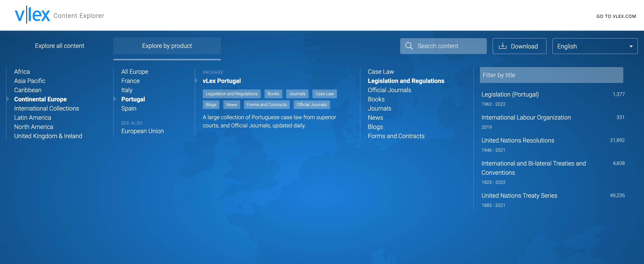Click the Case Law tag
Image resolution: width=644 pixels, height=264 pixels.
pyautogui.click(x=324, y=94)
